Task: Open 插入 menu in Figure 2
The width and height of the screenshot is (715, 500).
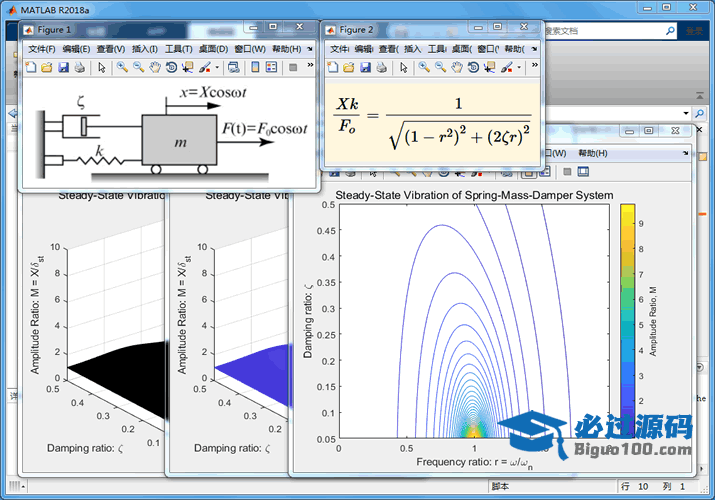Action: pos(413,49)
